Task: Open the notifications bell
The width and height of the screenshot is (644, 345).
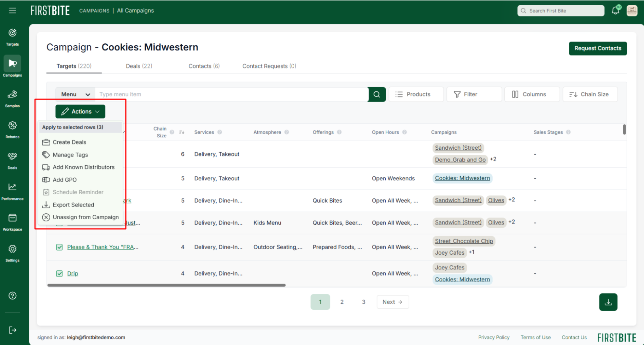Action: [616, 10]
